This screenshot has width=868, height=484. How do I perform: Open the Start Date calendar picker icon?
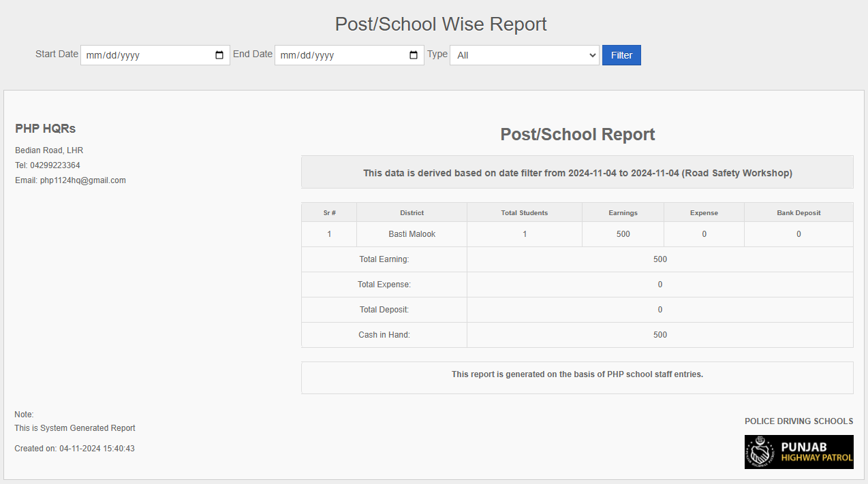click(x=219, y=55)
